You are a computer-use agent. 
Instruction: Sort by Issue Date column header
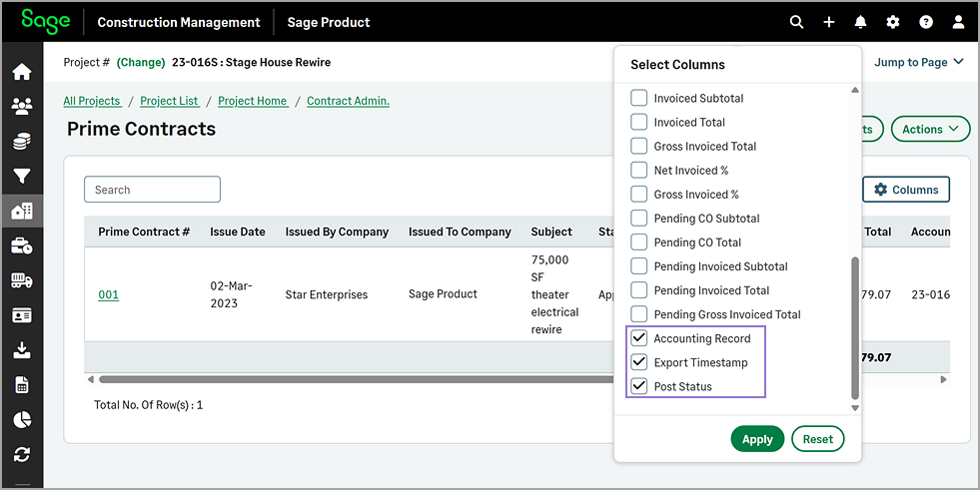click(x=238, y=232)
